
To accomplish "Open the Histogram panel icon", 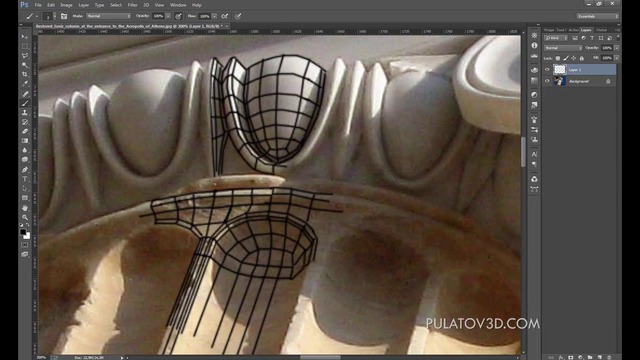I will 534,55.
